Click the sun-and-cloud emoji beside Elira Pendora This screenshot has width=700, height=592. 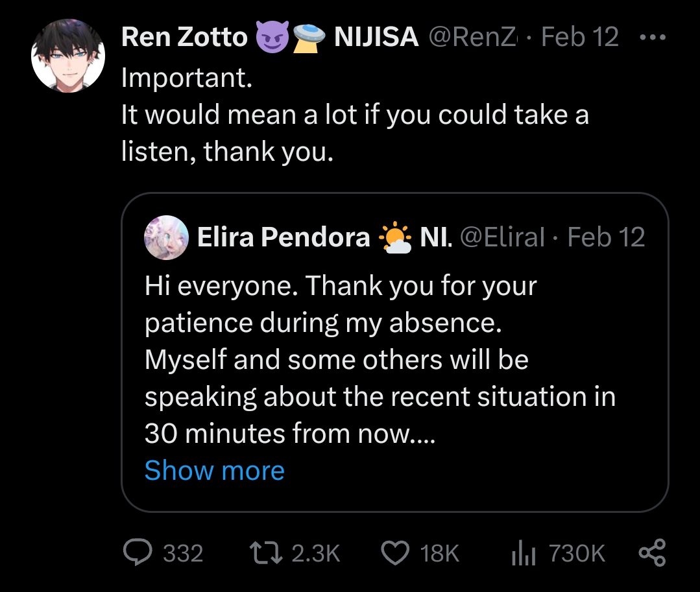[x=395, y=238]
